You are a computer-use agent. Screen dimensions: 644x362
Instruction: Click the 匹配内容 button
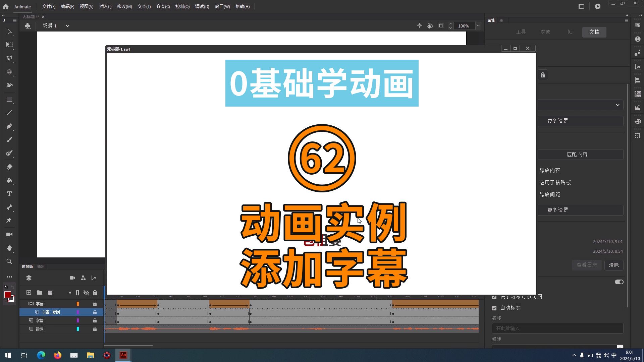pos(577,154)
